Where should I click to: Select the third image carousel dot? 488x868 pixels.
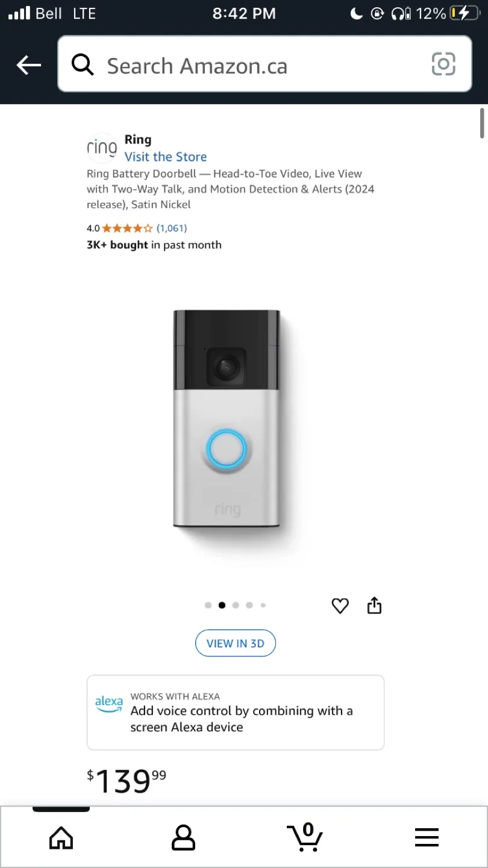236,605
